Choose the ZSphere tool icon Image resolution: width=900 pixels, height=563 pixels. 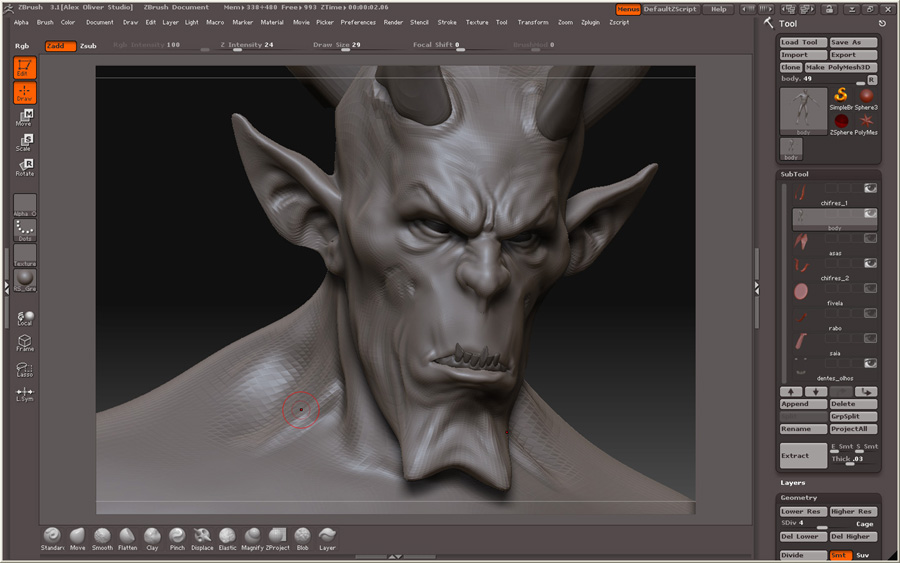pyautogui.click(x=841, y=123)
